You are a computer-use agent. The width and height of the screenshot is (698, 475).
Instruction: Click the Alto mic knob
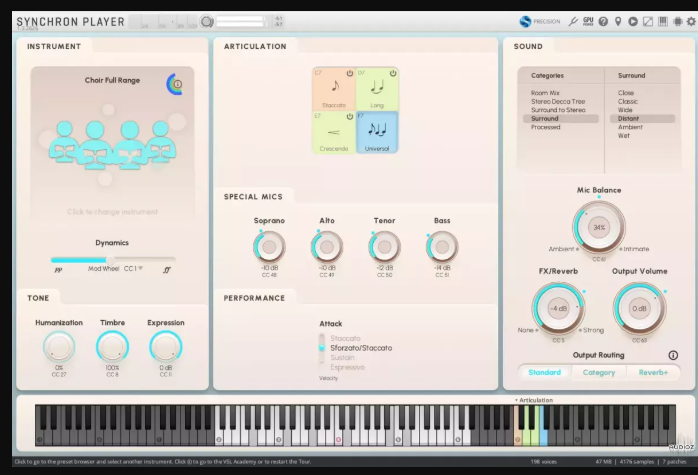pos(327,247)
